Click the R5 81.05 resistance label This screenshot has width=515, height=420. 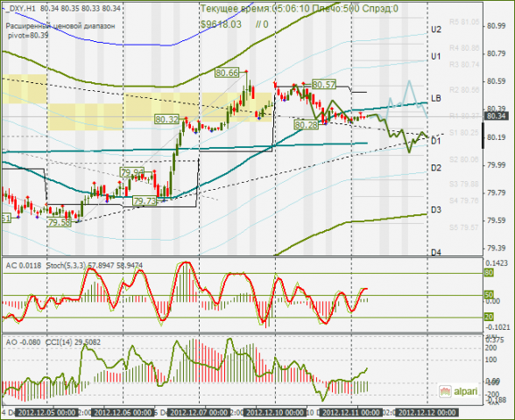[464, 22]
